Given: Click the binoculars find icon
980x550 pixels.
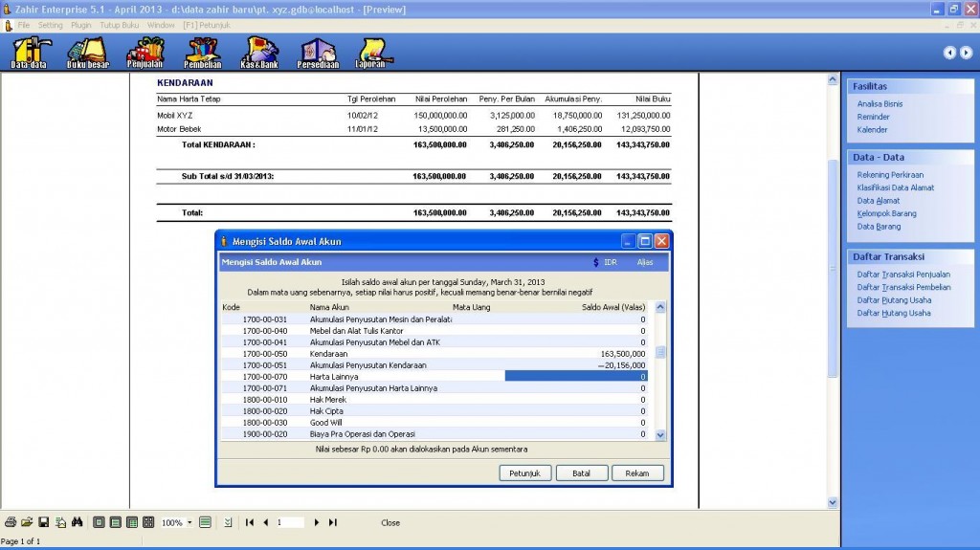Looking at the screenshot, I should (x=78, y=523).
